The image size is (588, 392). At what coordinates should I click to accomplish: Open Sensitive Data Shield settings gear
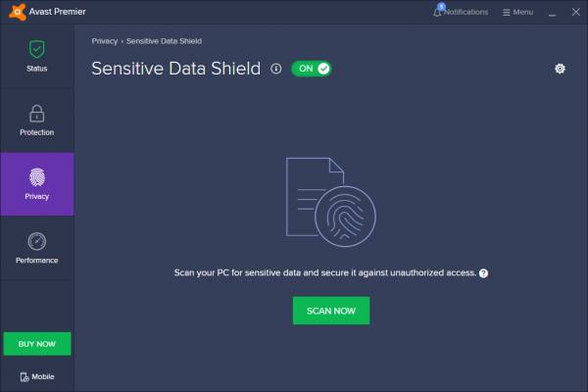[560, 69]
